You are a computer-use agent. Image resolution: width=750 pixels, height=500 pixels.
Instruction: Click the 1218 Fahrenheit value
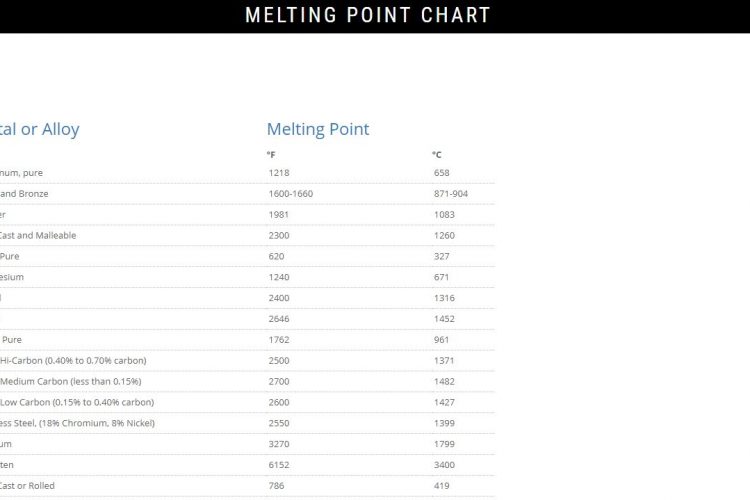tap(279, 173)
